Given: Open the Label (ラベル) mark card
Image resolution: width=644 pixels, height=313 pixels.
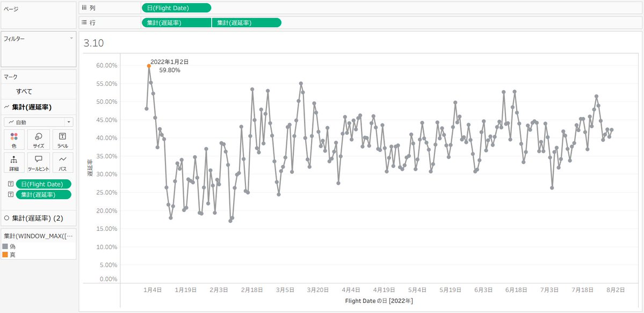Looking at the screenshot, I should [x=63, y=140].
